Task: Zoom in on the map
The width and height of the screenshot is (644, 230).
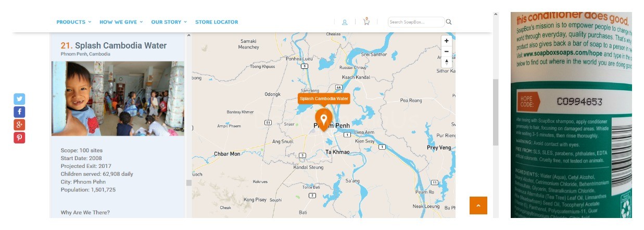Action: pos(446,41)
